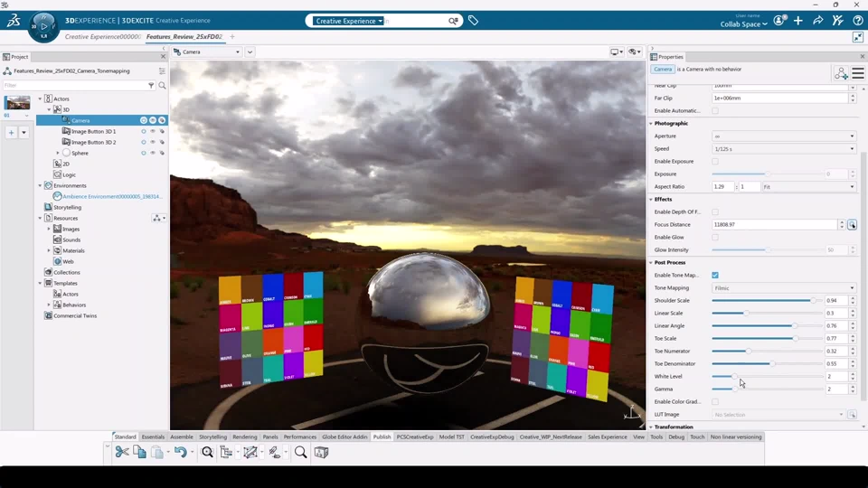Collapse the Actors tree node

point(40,99)
